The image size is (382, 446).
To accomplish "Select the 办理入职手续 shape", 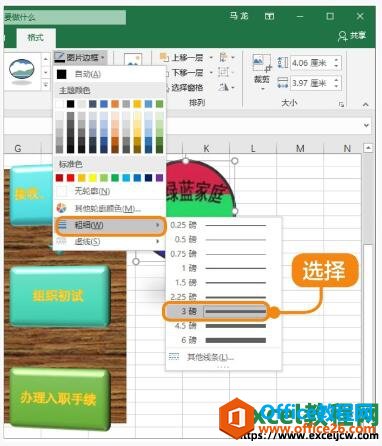I will (59, 398).
